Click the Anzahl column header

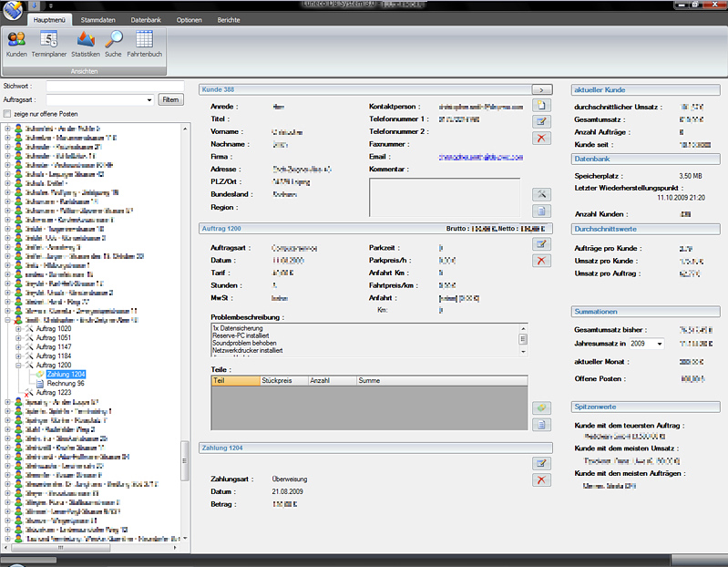(332, 381)
